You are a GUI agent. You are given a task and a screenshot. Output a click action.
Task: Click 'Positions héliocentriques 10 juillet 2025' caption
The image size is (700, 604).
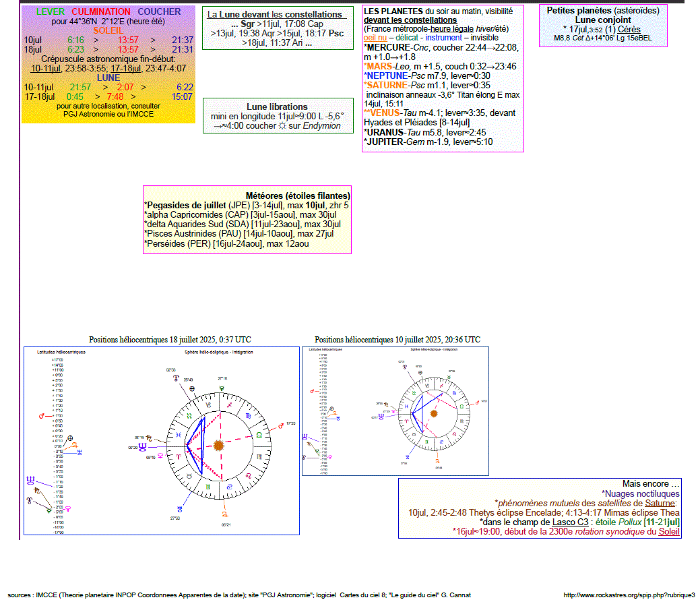(x=397, y=340)
